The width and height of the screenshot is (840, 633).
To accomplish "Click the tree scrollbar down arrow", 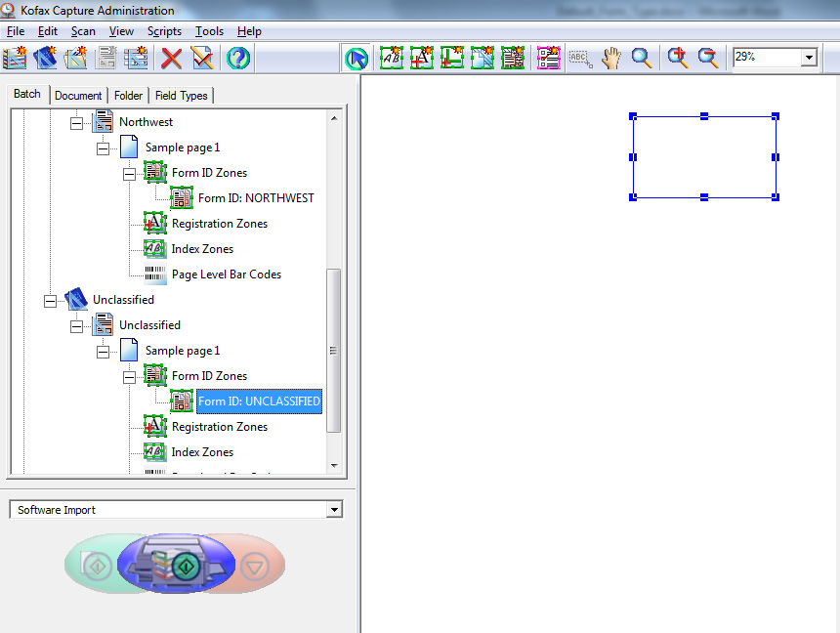I will (334, 465).
